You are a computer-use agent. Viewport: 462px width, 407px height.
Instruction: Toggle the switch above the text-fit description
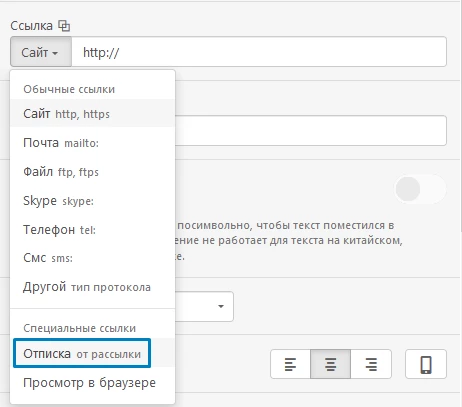click(420, 189)
